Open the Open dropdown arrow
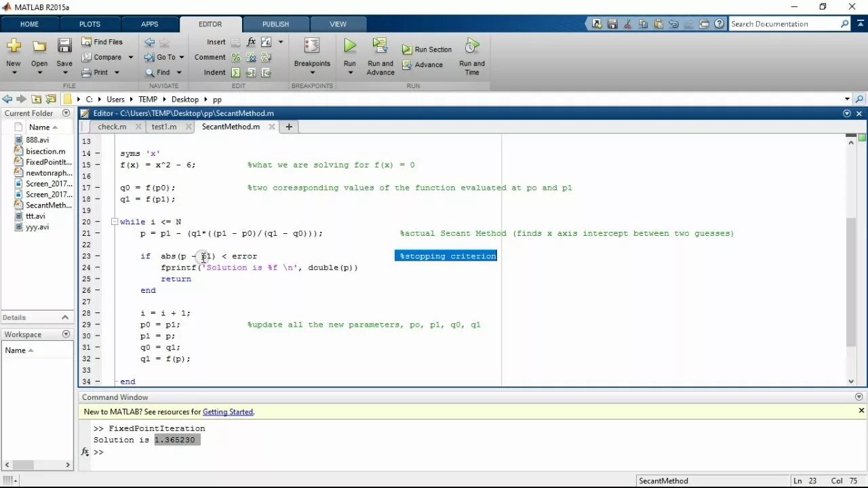Screen dimensions: 868x488 coord(39,73)
